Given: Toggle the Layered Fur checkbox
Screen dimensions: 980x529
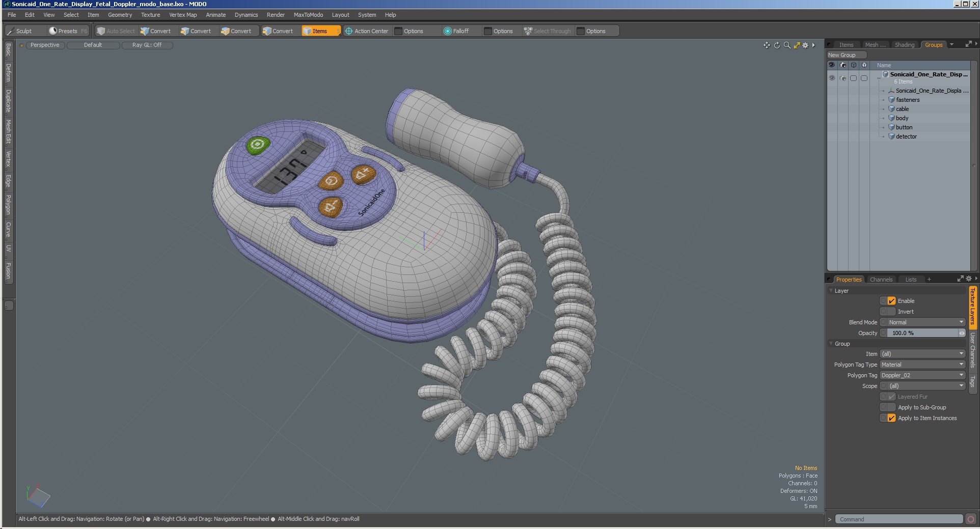Looking at the screenshot, I should (891, 397).
